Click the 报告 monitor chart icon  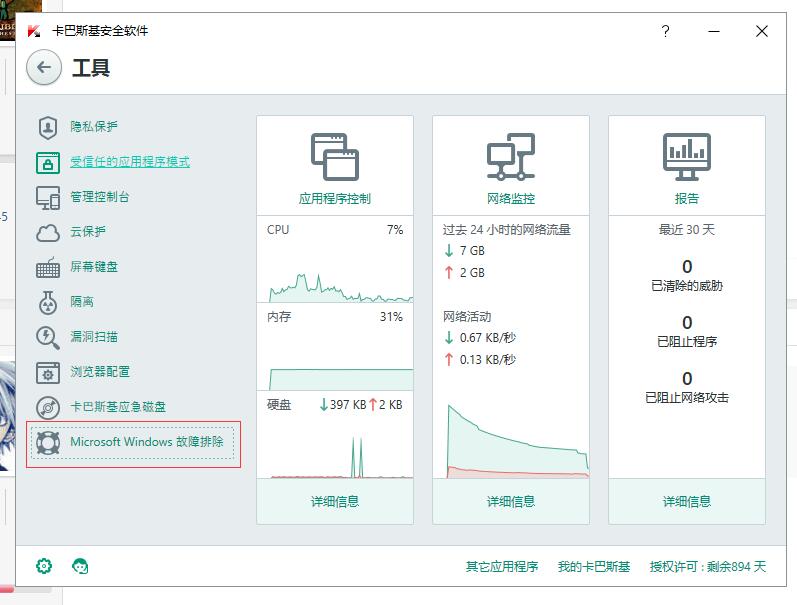pyautogui.click(x=687, y=157)
